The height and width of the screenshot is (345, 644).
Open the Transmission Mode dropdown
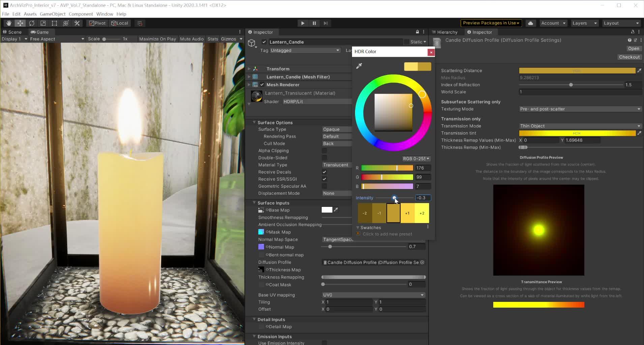(x=580, y=126)
